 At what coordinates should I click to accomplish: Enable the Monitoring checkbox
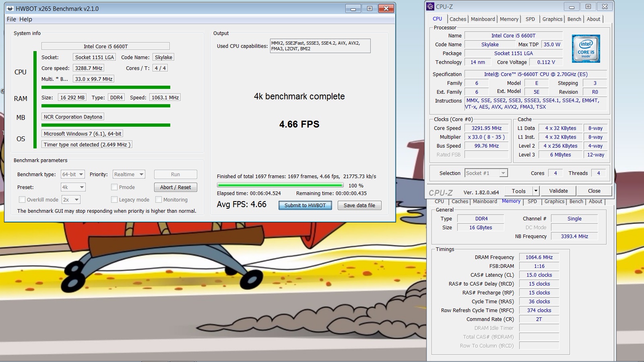[x=159, y=200]
